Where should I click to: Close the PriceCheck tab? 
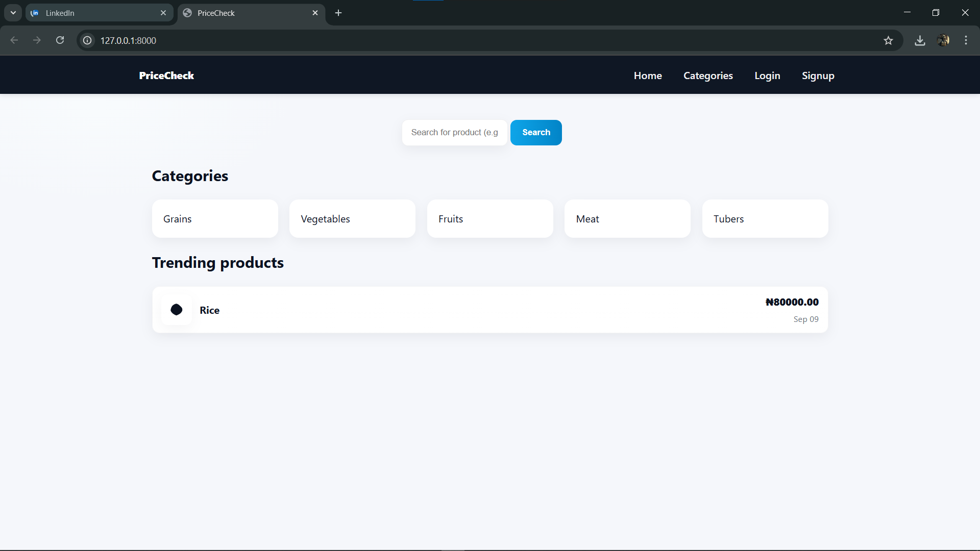315,13
